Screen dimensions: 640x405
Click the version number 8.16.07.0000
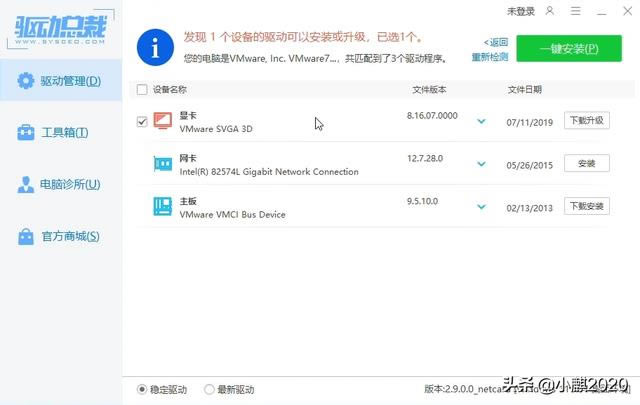click(432, 116)
